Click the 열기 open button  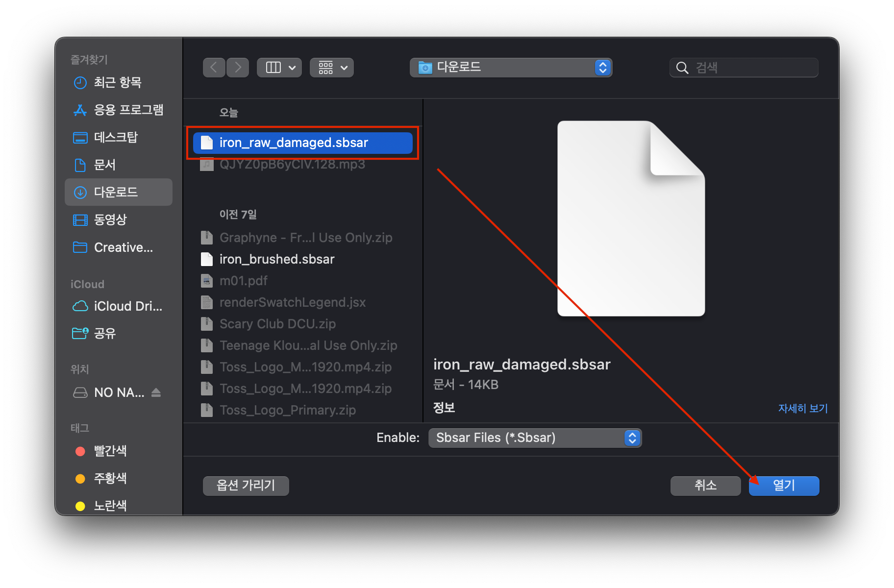[784, 486]
